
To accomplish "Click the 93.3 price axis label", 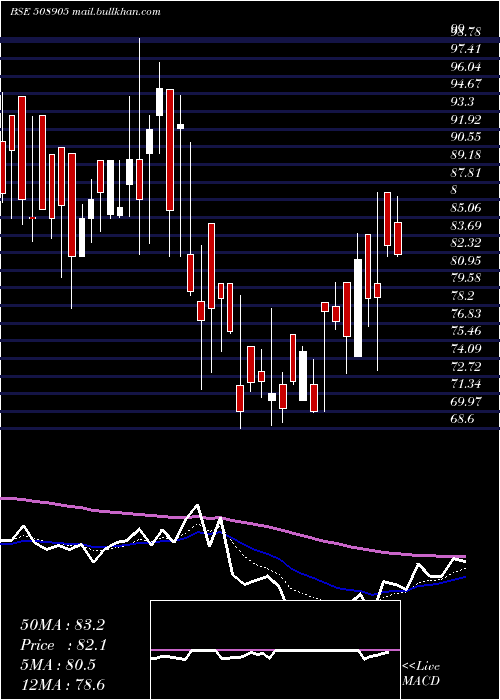I will tap(462, 102).
